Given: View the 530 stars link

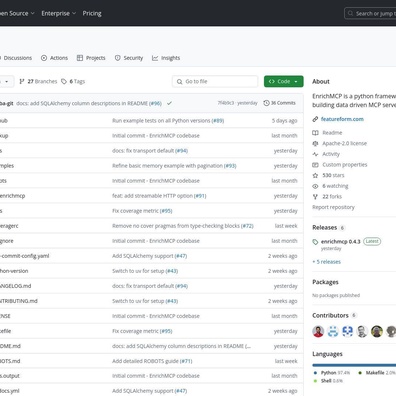Looking at the screenshot, I should 333,175.
